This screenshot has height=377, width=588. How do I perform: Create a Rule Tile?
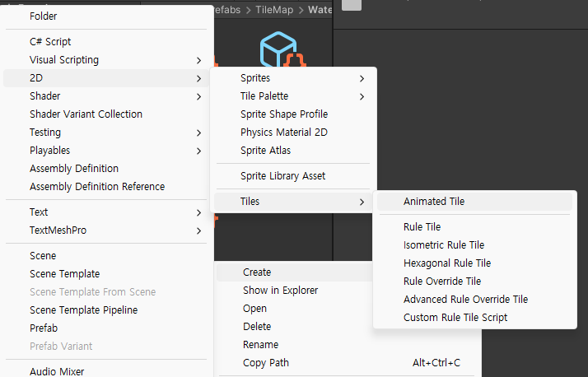tap(474, 226)
